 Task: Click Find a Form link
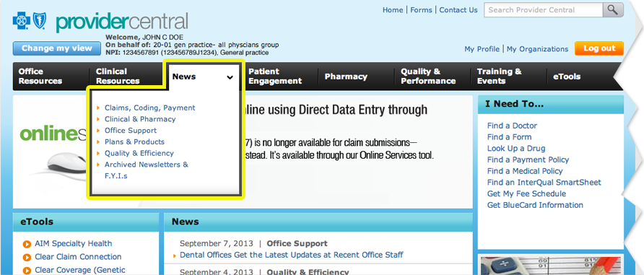coord(509,137)
